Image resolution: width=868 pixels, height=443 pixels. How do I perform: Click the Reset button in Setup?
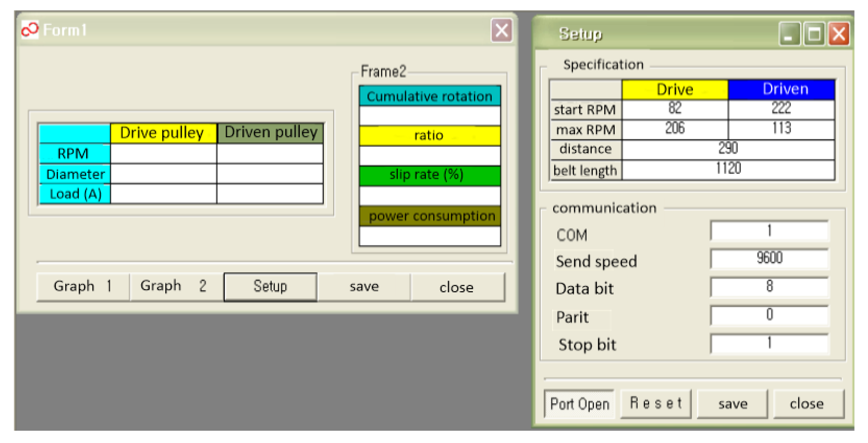click(x=655, y=403)
